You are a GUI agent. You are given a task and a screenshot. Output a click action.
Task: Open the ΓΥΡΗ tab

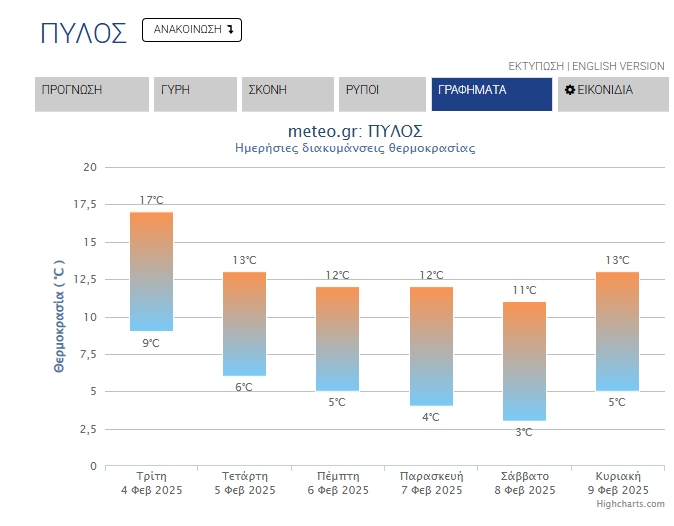[195, 94]
